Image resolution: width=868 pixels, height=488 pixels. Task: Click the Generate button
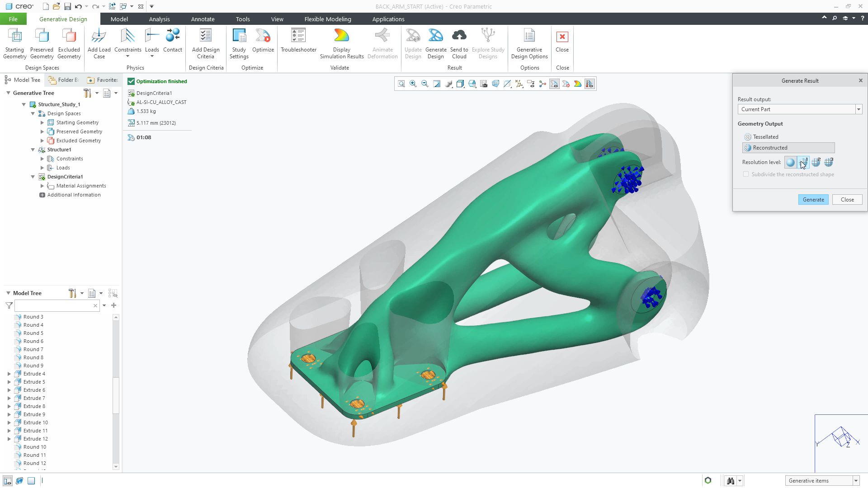click(813, 200)
